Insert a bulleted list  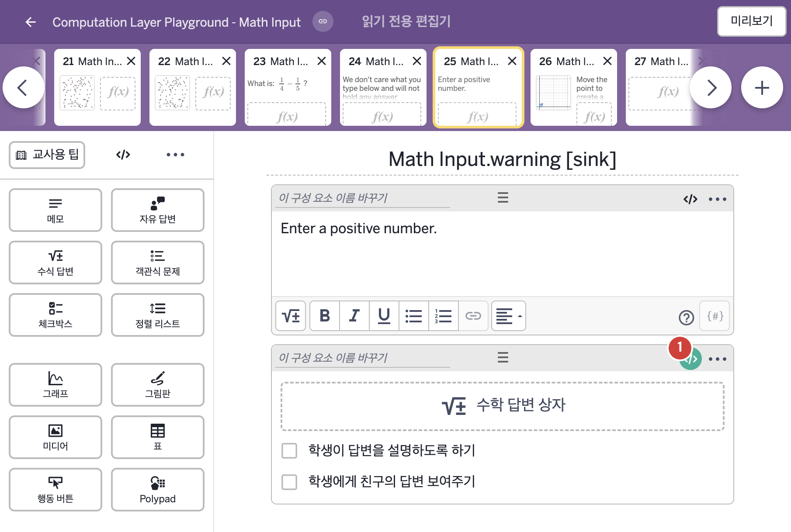414,316
